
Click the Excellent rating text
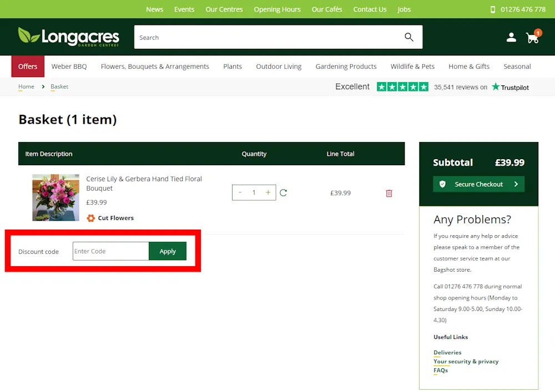(352, 86)
